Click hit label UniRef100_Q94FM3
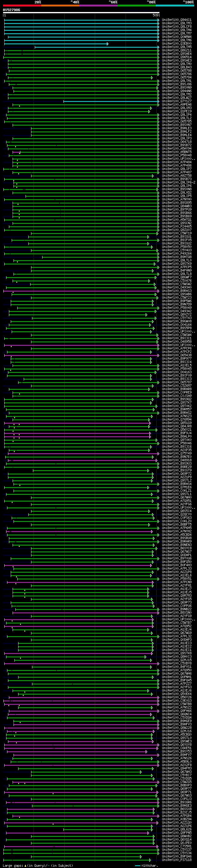197x868 pixels. [x=176, y=769]
